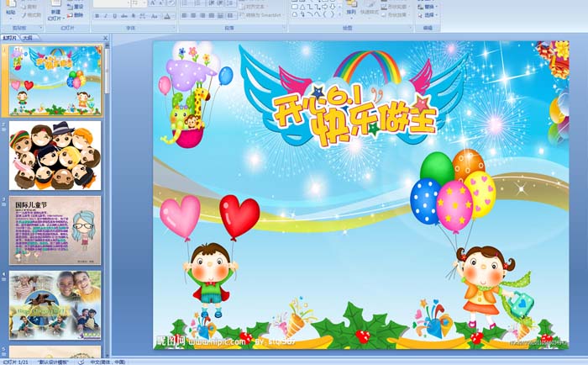Click the language 中文(简体,中国) status indicator
Image resolution: width=588 pixels, height=365 pixels.
pyautogui.click(x=108, y=362)
